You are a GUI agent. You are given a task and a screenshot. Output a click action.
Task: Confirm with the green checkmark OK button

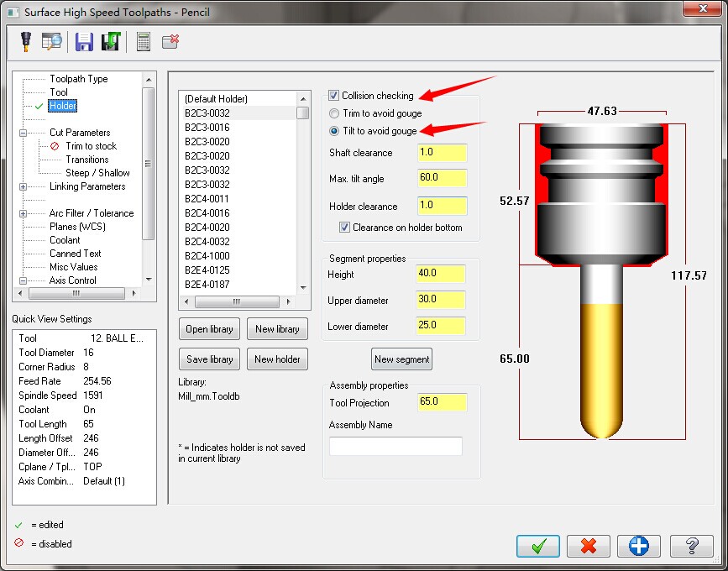point(538,546)
